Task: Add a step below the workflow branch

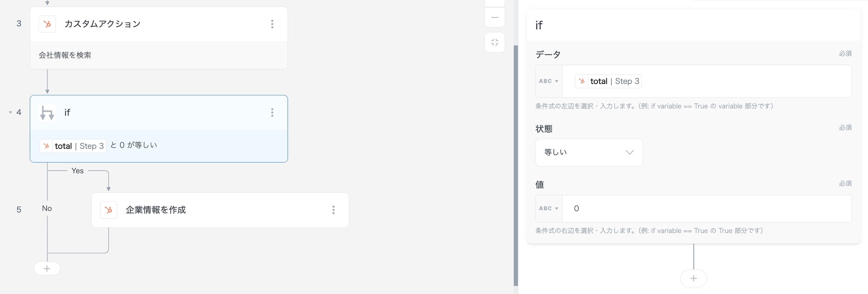Action: click(47, 268)
